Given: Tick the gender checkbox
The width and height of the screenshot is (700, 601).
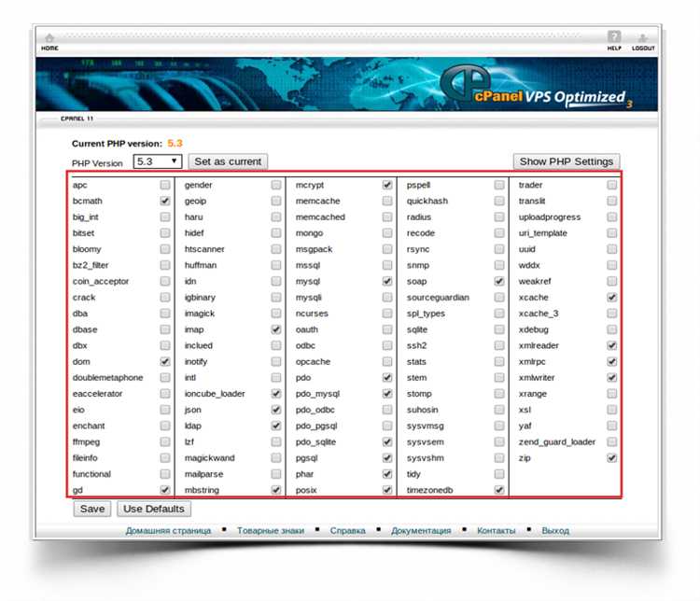Looking at the screenshot, I should pos(276,185).
